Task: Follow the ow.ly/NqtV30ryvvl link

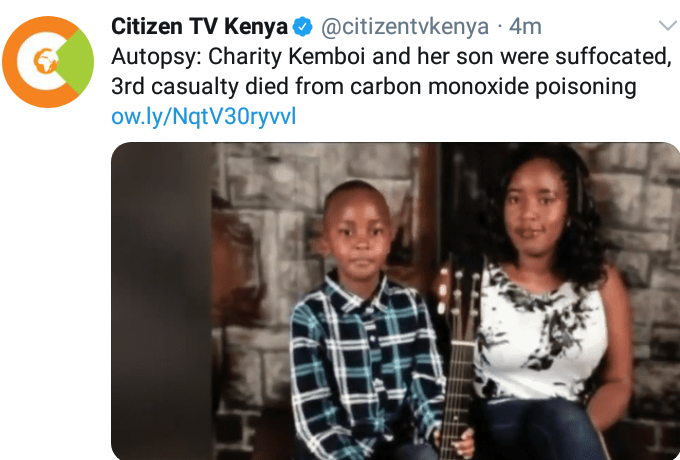Action: tap(204, 116)
